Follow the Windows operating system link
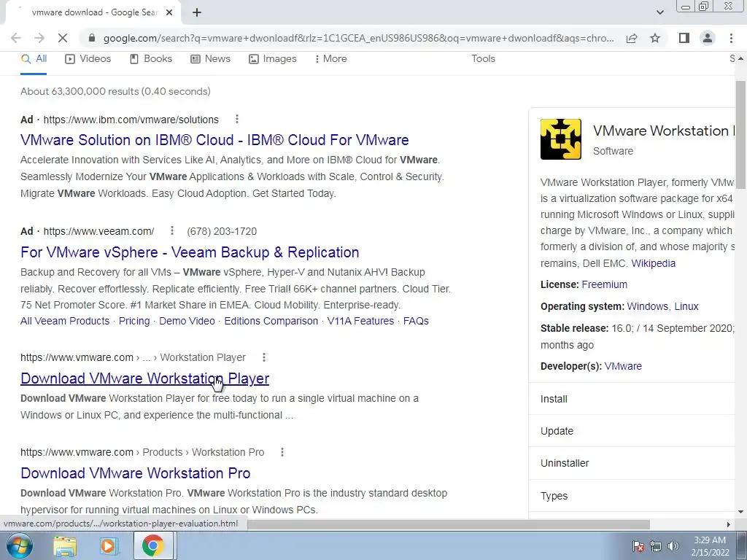The image size is (747, 560). tap(648, 306)
